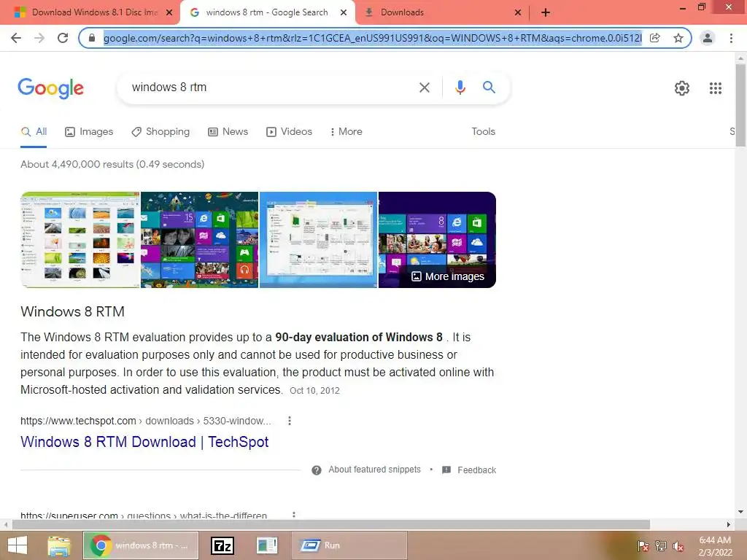The width and height of the screenshot is (747, 560).
Task: Click the muted volume tray icon
Action: coord(678,546)
